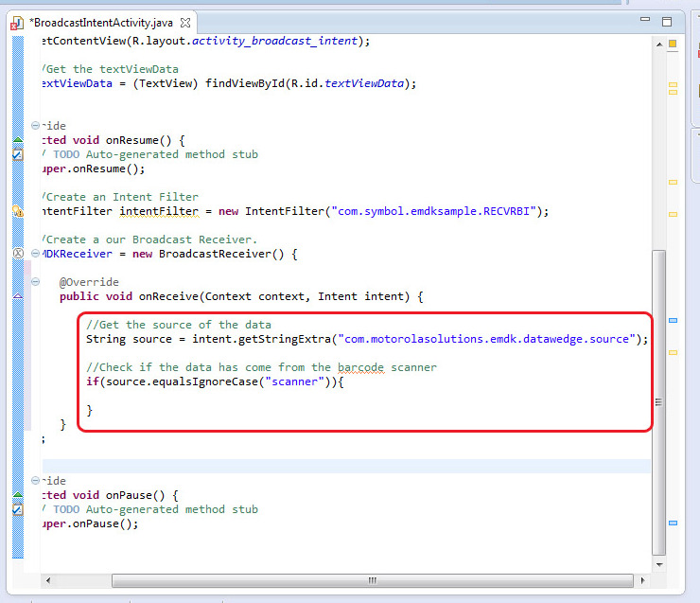The width and height of the screenshot is (700, 603).
Task: Click the green override marker beside onPause
Action: pyautogui.click(x=17, y=495)
